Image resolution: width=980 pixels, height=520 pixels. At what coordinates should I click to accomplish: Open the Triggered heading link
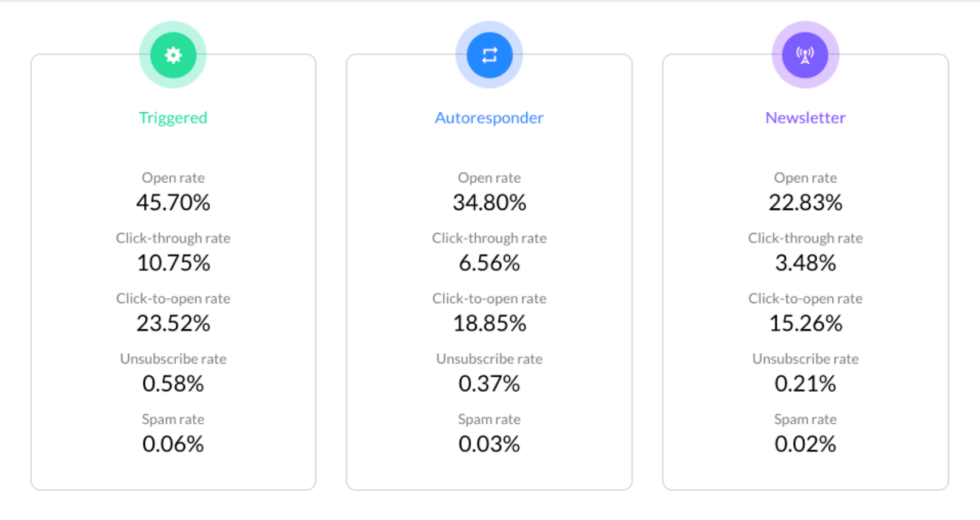(x=173, y=117)
